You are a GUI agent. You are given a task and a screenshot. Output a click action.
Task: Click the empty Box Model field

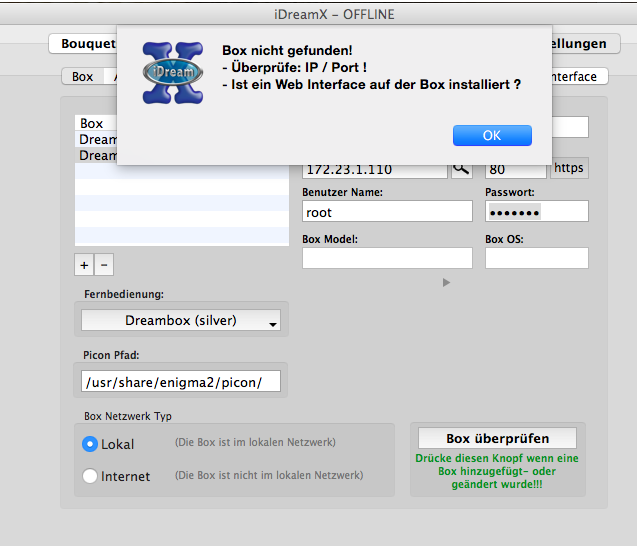[x=386, y=259]
